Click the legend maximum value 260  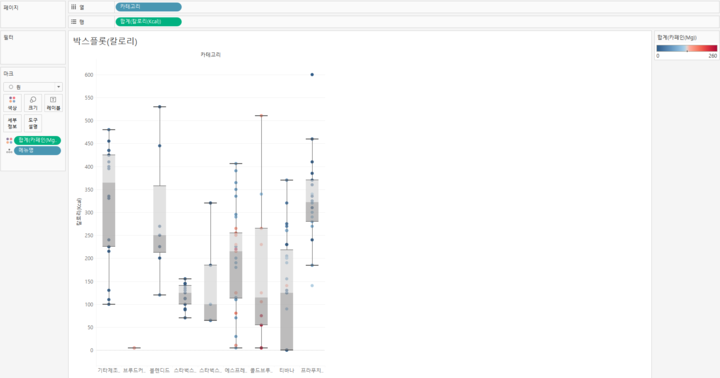(712, 56)
